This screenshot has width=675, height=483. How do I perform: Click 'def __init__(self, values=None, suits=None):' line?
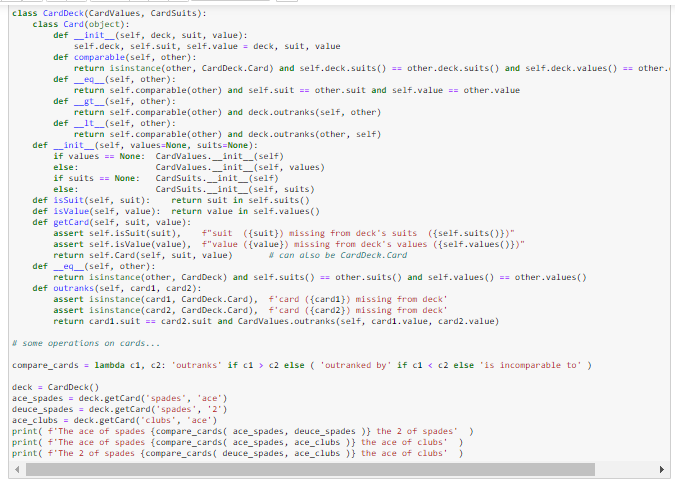click(145, 145)
